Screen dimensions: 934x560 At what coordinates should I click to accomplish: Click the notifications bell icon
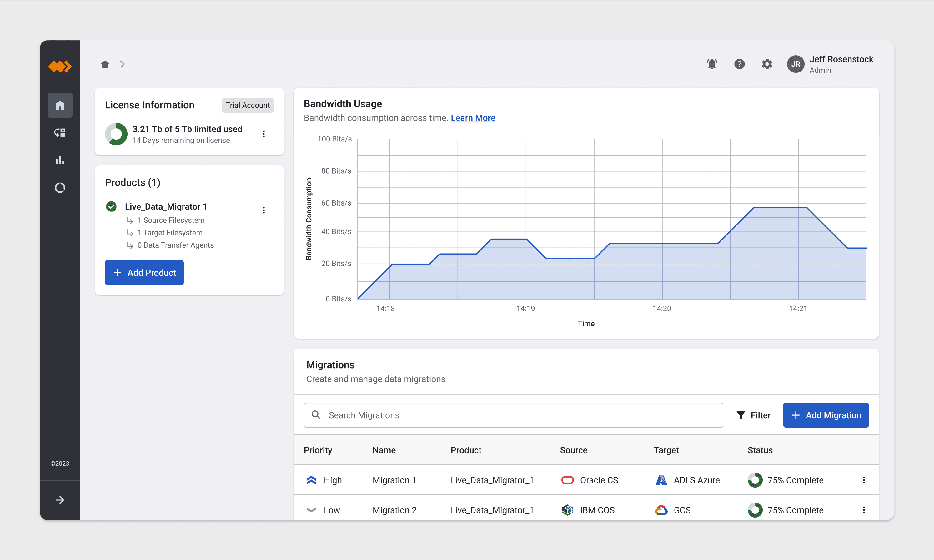point(711,64)
